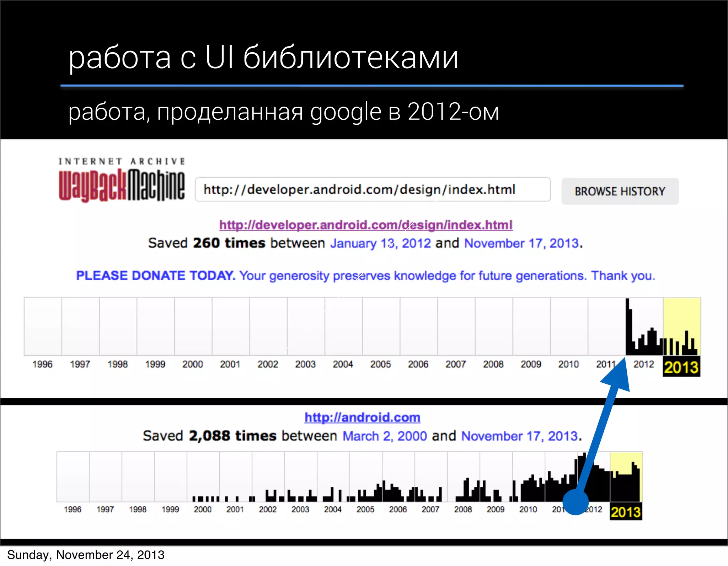This screenshot has height=566, width=728.
Task: Select year 2002 in lower timeline
Action: coord(268,510)
